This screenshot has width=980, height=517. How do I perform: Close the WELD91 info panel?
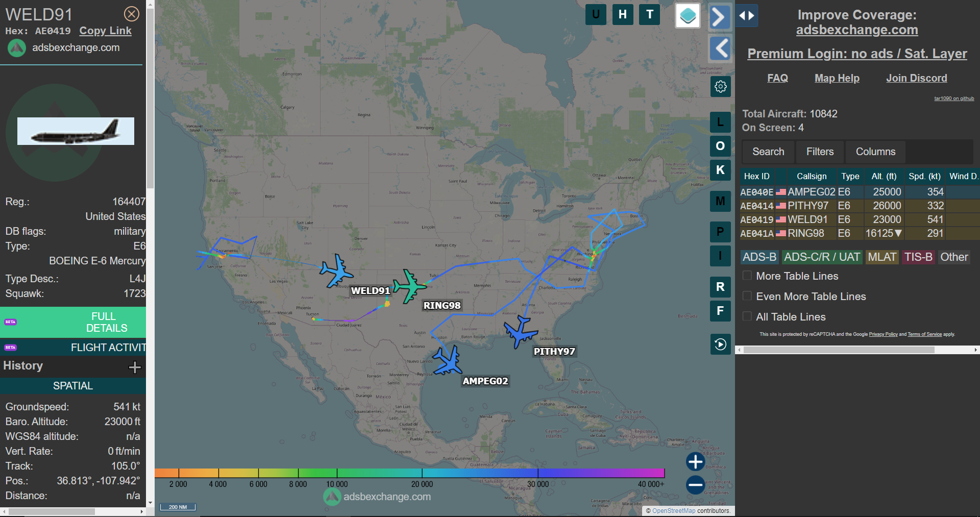pos(132,14)
